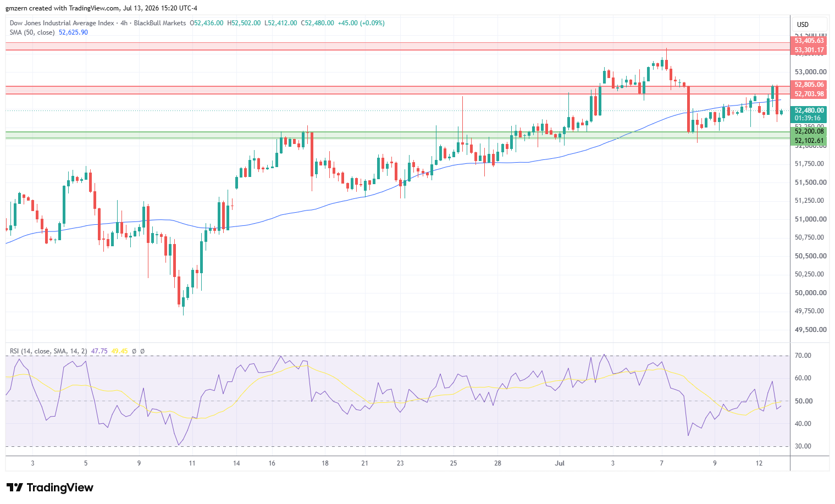
Task: Click the 01:39:16 bar countdown timer
Action: pyautogui.click(x=808, y=118)
